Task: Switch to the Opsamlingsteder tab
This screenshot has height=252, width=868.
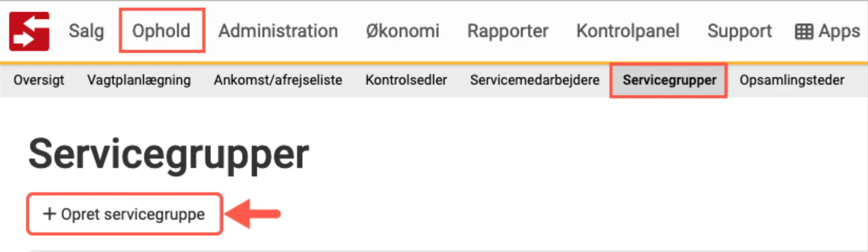Action: pyautogui.click(x=792, y=79)
